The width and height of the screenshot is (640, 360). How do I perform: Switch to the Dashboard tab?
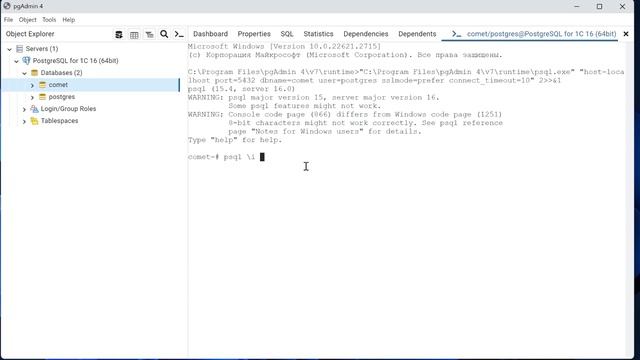210,34
